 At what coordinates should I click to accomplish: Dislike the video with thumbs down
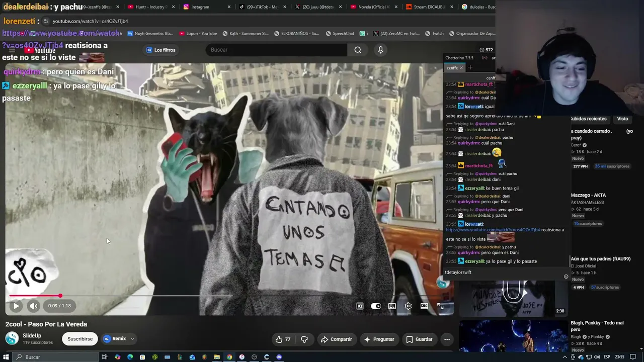coord(304,339)
